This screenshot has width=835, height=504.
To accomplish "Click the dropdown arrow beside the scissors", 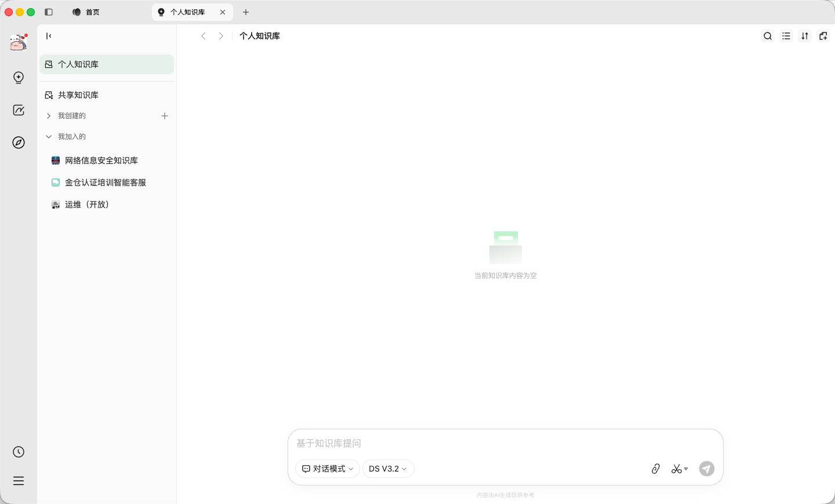I will click(686, 469).
